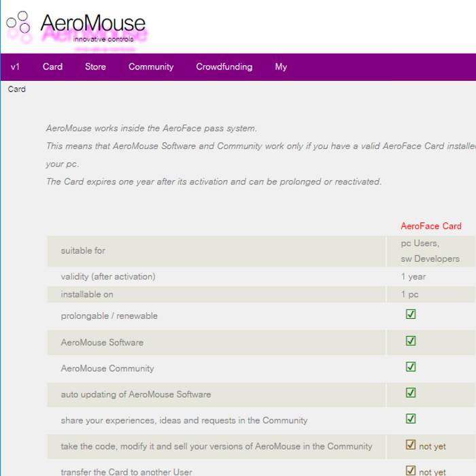Select 'validity (after activation)' row label
This screenshot has height=476, width=476.
coord(107,277)
